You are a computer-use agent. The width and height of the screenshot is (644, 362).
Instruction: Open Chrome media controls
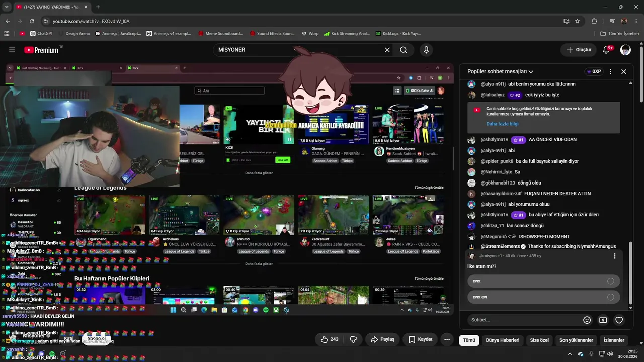click(x=612, y=21)
